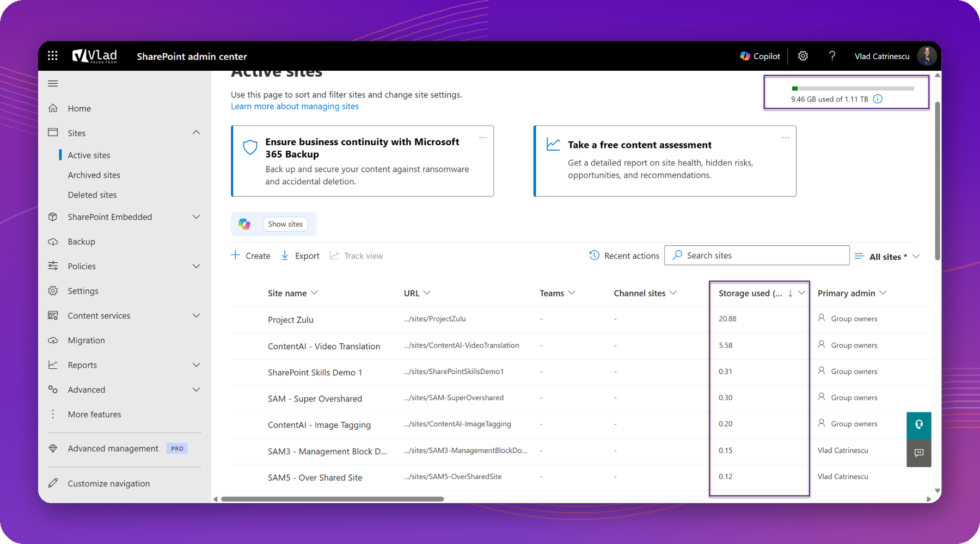Open the Teams column dropdown
The image size is (980, 544).
point(572,293)
